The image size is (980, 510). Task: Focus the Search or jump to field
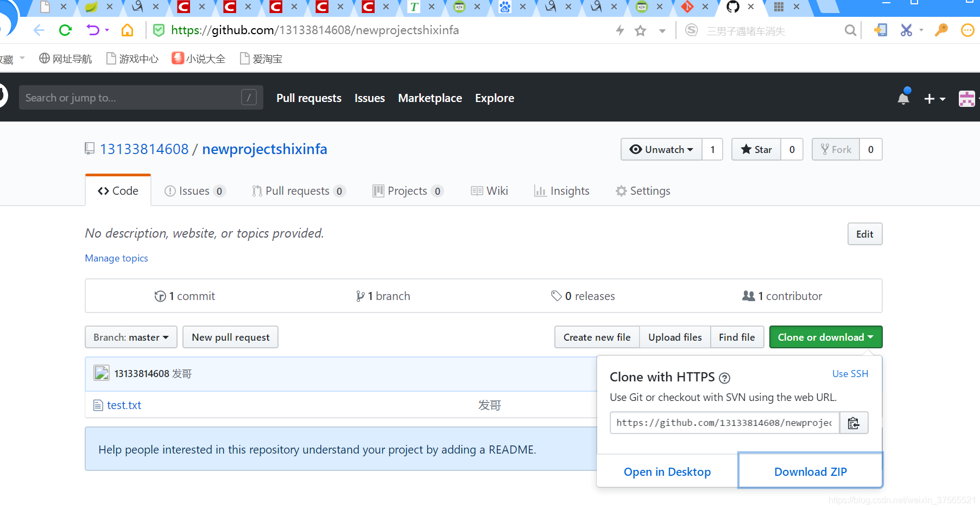(141, 98)
